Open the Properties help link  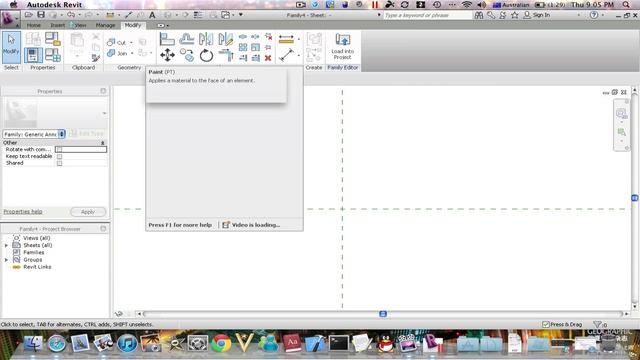tap(23, 211)
